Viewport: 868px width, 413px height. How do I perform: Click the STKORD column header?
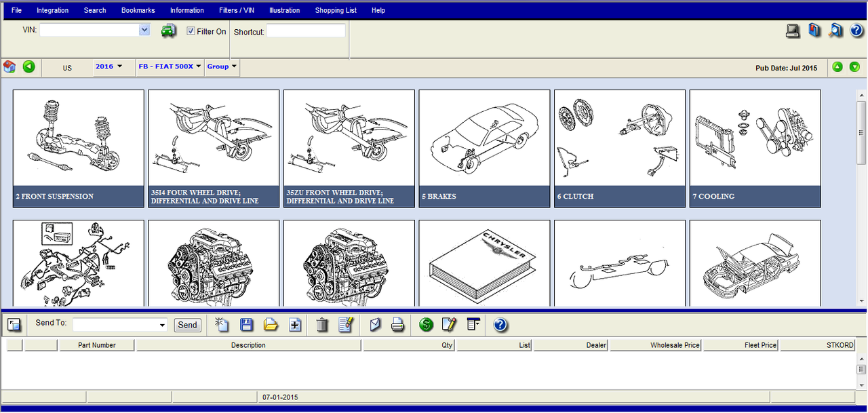tap(818, 345)
